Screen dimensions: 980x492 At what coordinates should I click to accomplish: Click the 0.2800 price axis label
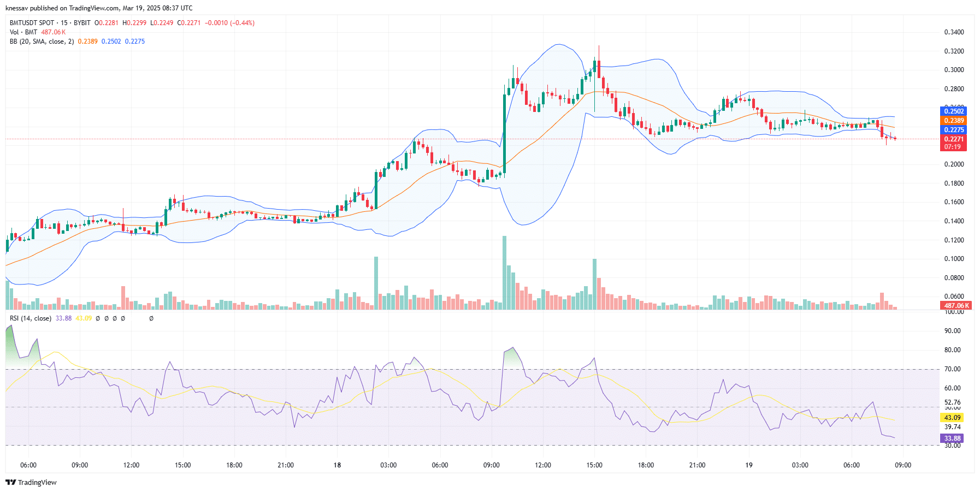954,89
